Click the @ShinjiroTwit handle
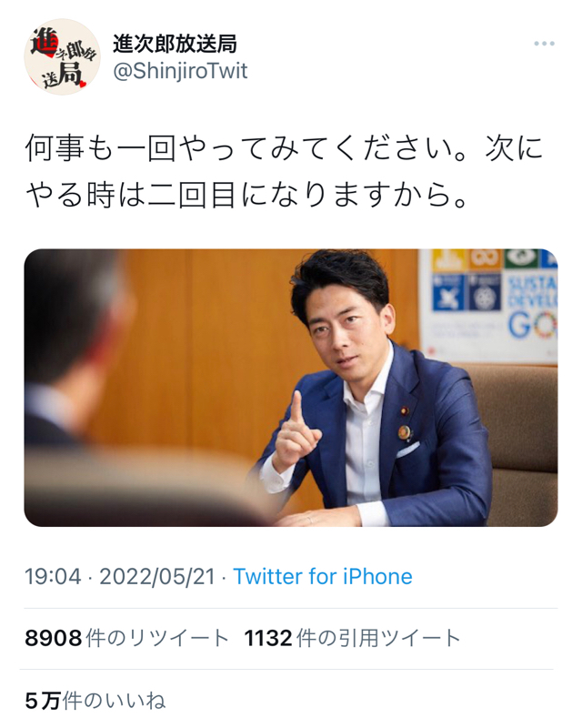The image size is (582, 728). click(181, 71)
